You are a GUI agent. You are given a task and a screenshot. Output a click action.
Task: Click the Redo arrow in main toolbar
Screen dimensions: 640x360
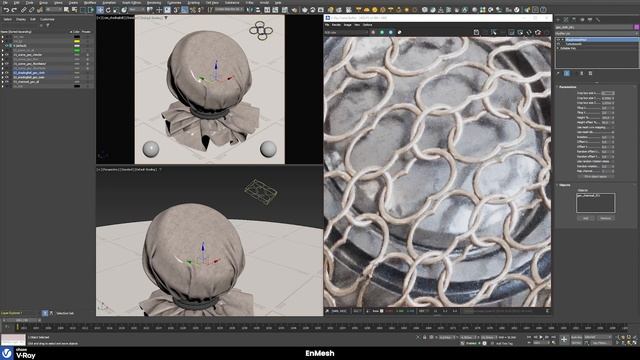pyautogui.click(x=14, y=10)
